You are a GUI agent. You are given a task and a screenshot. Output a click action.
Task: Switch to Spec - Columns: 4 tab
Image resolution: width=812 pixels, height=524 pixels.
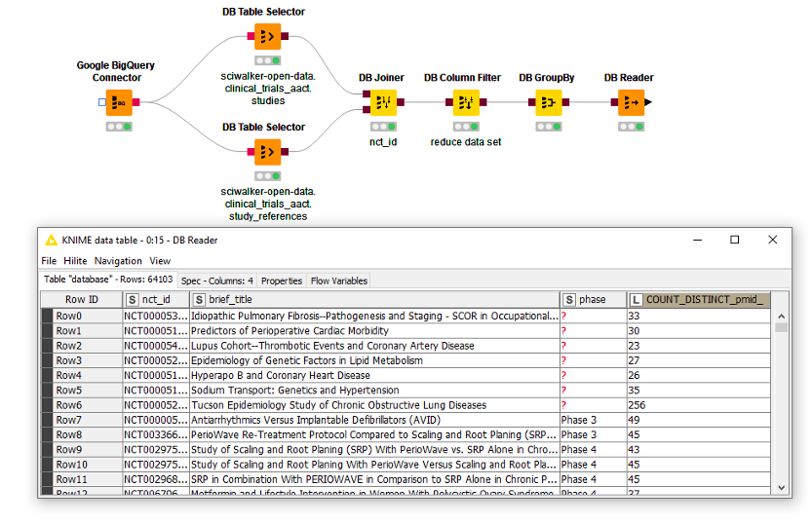tap(217, 281)
